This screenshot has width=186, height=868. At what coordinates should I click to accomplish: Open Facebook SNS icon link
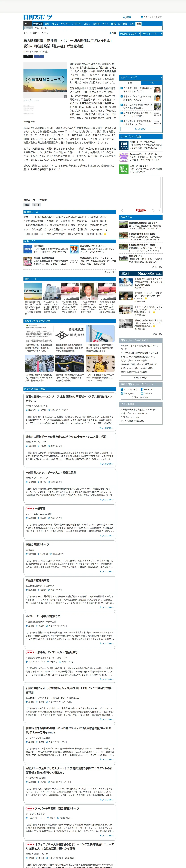click(x=142, y=389)
